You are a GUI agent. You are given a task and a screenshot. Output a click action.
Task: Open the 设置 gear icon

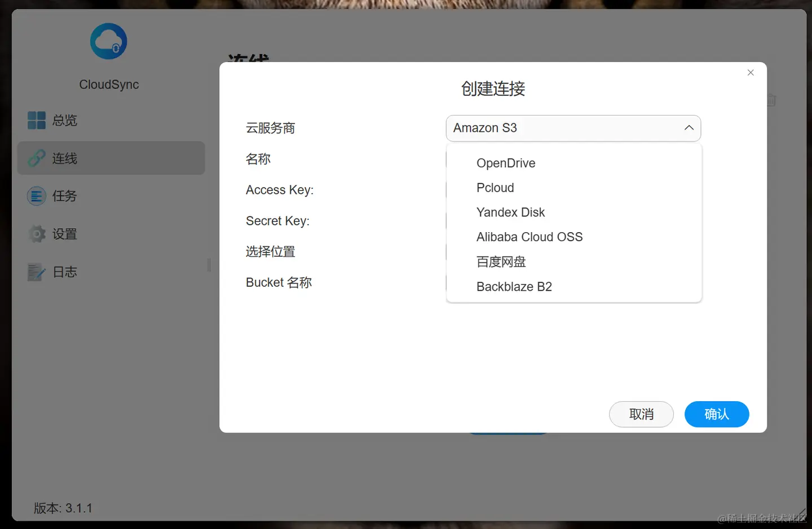click(x=37, y=234)
